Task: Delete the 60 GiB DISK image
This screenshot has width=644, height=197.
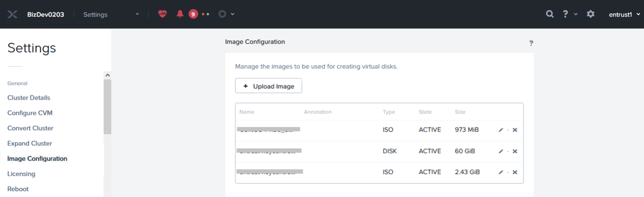Action: (515, 151)
